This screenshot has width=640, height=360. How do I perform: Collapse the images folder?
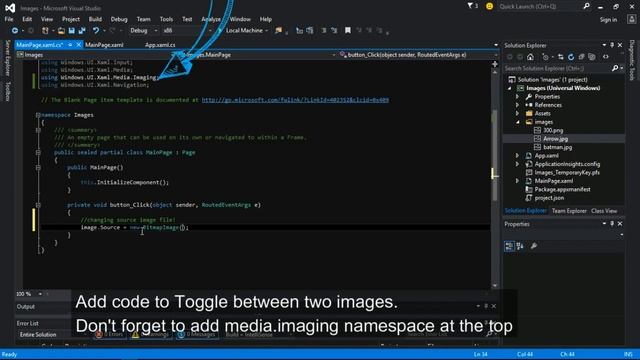click(517, 122)
